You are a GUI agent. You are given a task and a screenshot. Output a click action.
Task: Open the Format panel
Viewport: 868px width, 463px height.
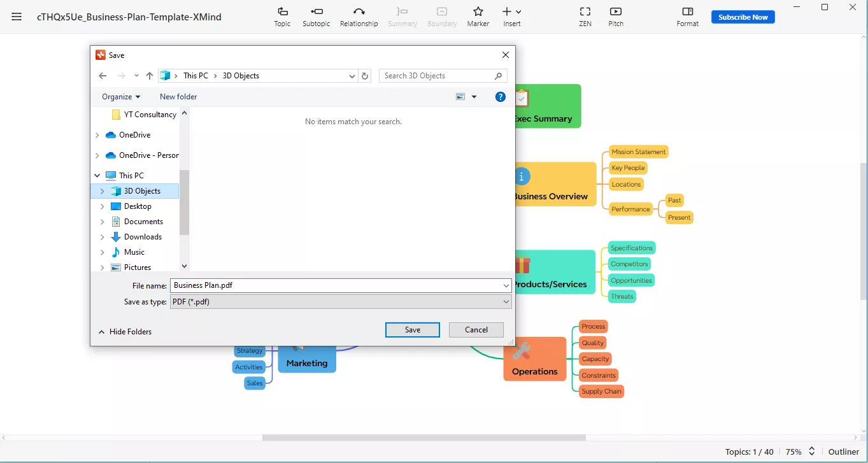pyautogui.click(x=688, y=17)
